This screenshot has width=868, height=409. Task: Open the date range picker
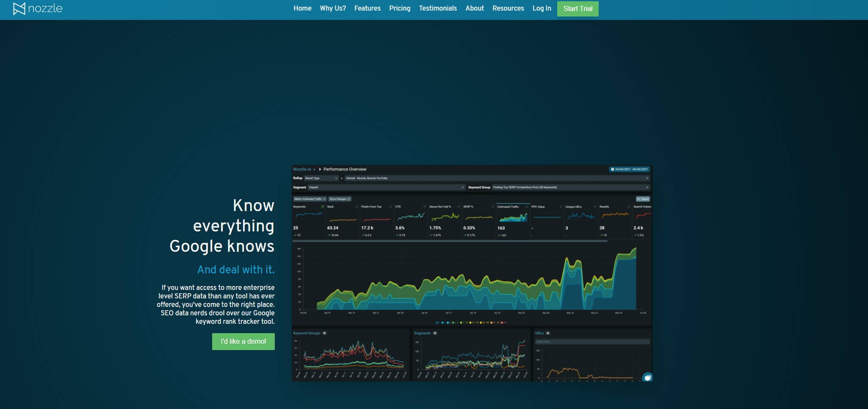pyautogui.click(x=629, y=169)
